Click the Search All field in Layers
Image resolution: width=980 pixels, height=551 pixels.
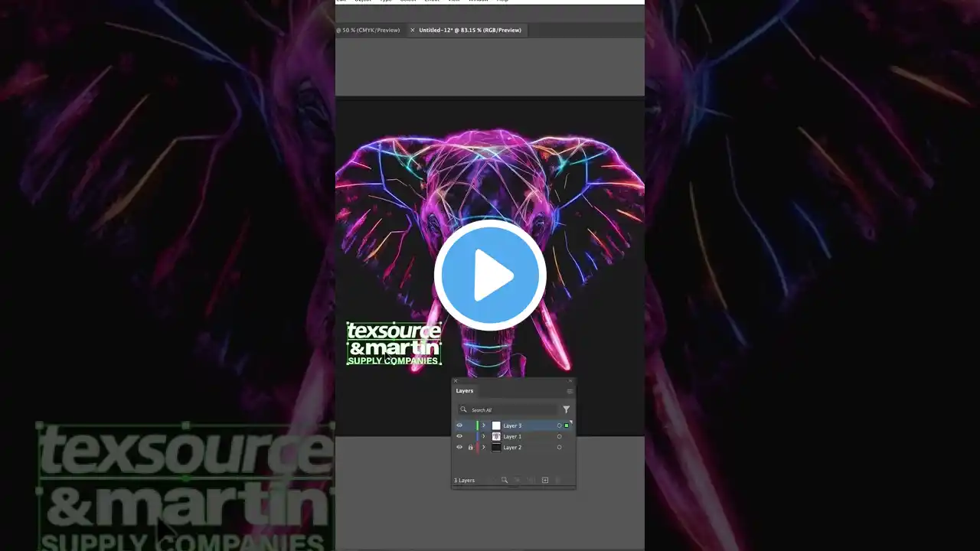508,410
